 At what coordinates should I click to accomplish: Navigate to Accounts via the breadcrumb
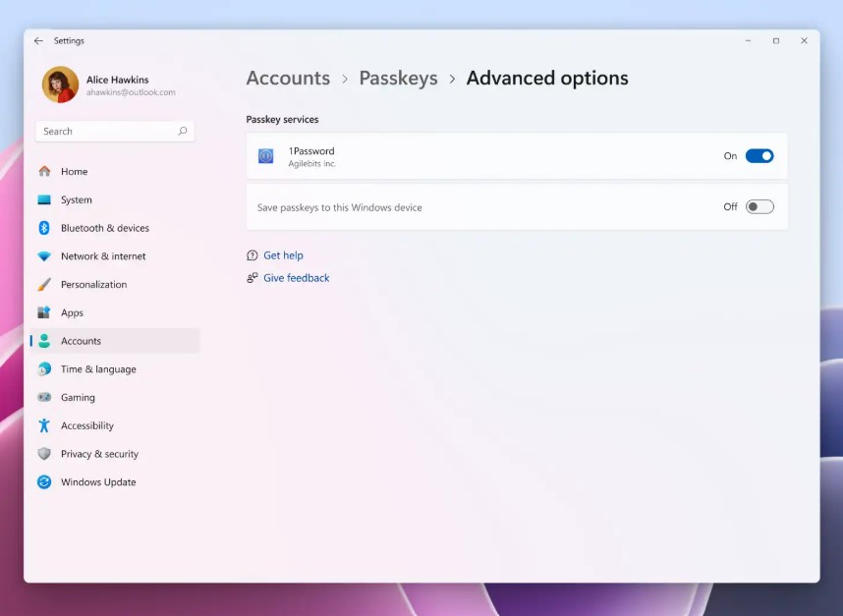pyautogui.click(x=288, y=78)
